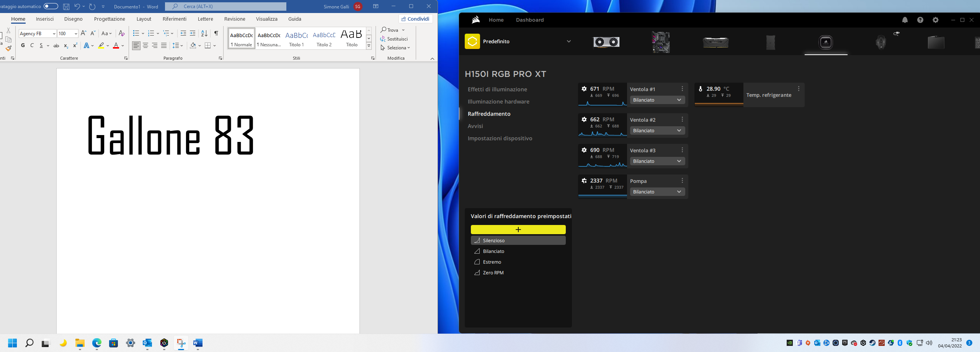The image size is (980, 352).
Task: Sort the selected text alphabetically
Action: [x=204, y=33]
